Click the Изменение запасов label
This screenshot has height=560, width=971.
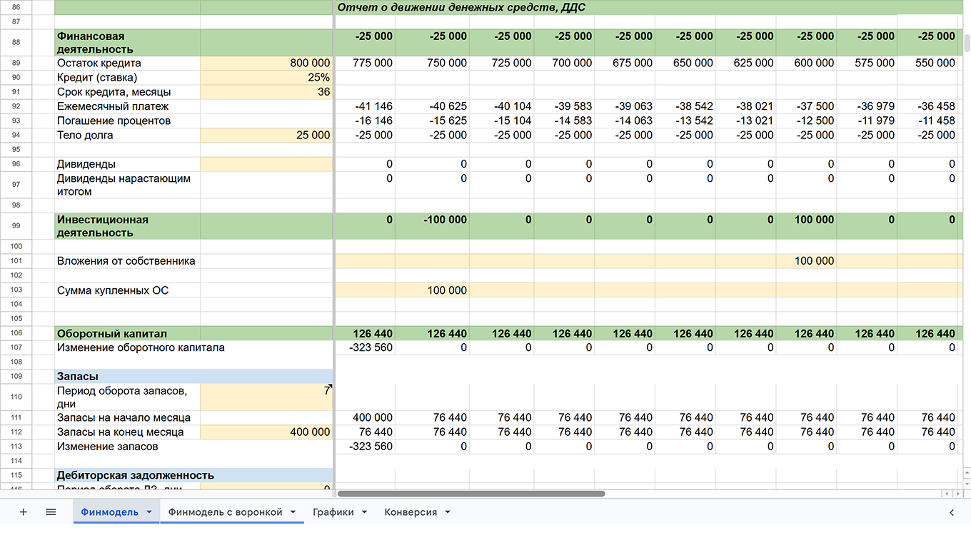tap(107, 447)
